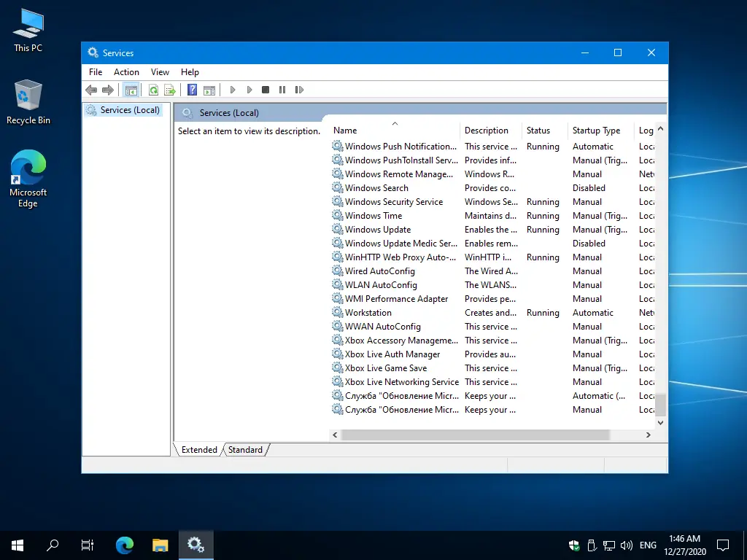Click the Forward navigation arrow
The height and width of the screenshot is (560, 747).
pyautogui.click(x=108, y=89)
